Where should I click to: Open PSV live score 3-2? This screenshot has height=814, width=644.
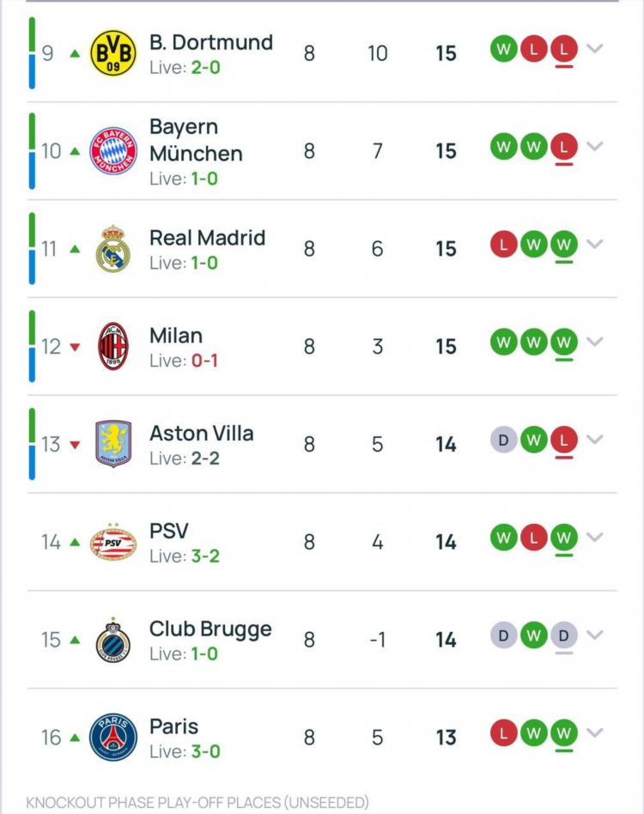click(205, 556)
